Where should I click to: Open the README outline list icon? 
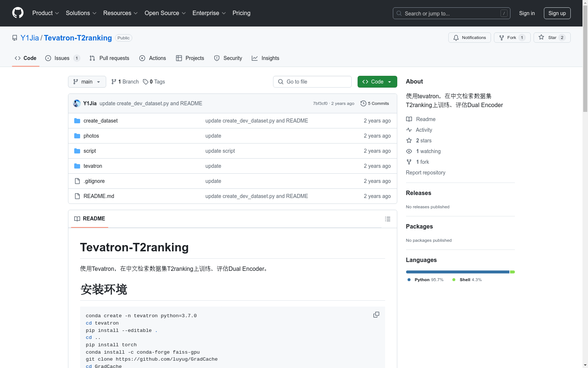pos(388,219)
